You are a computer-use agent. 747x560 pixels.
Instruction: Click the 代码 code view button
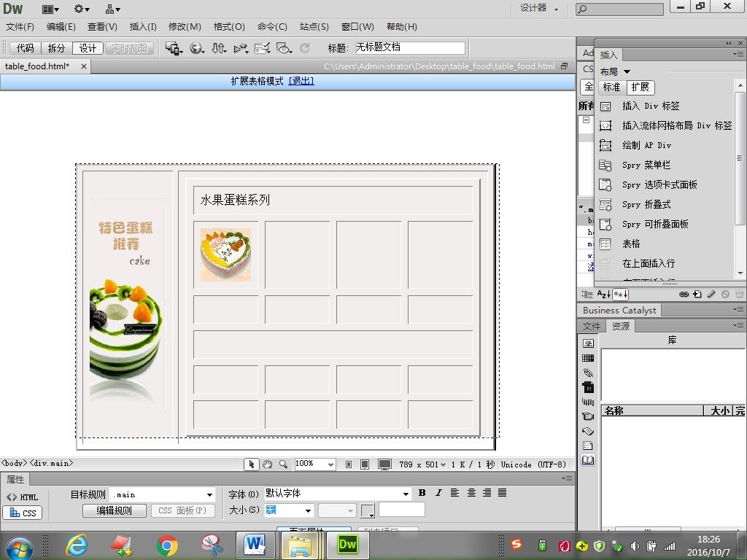coord(26,48)
